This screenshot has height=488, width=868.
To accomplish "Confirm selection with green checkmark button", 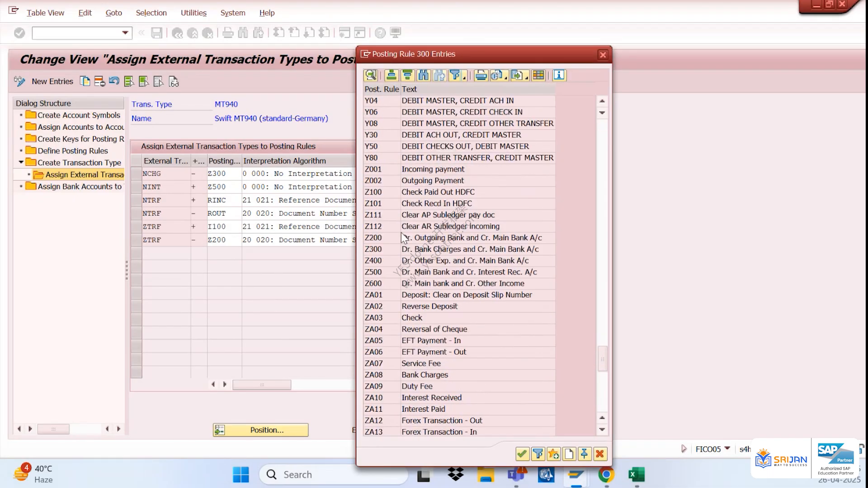I will click(x=522, y=454).
